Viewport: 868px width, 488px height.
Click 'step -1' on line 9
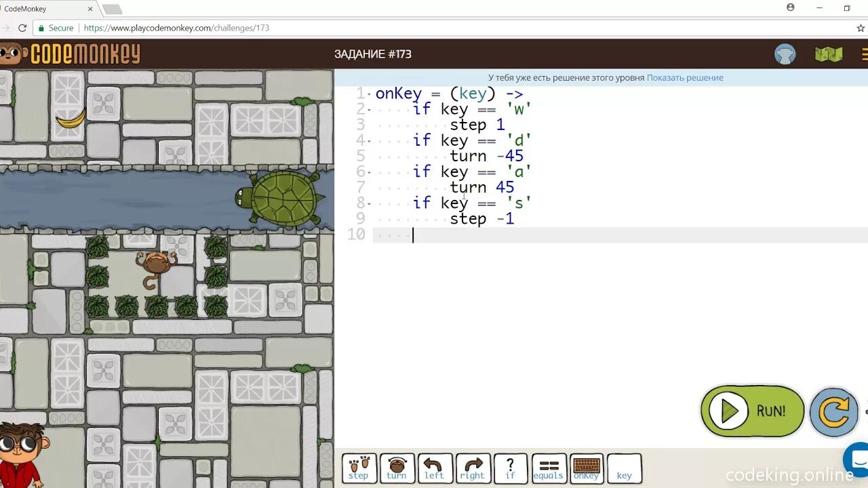point(482,218)
